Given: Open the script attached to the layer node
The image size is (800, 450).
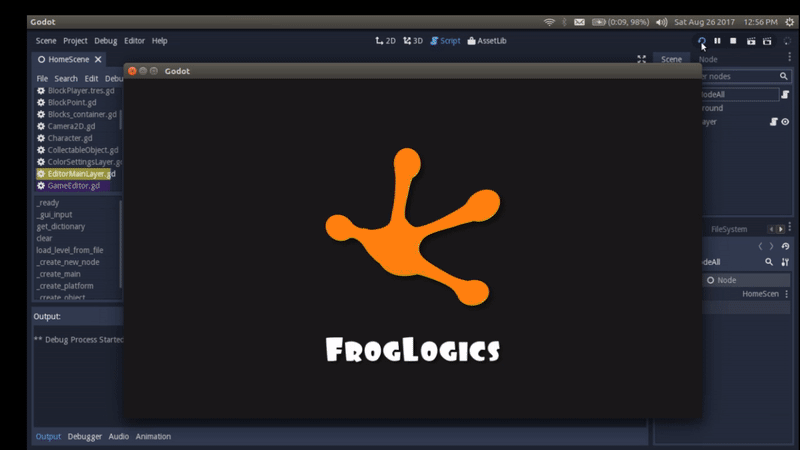Looking at the screenshot, I should click(x=773, y=122).
